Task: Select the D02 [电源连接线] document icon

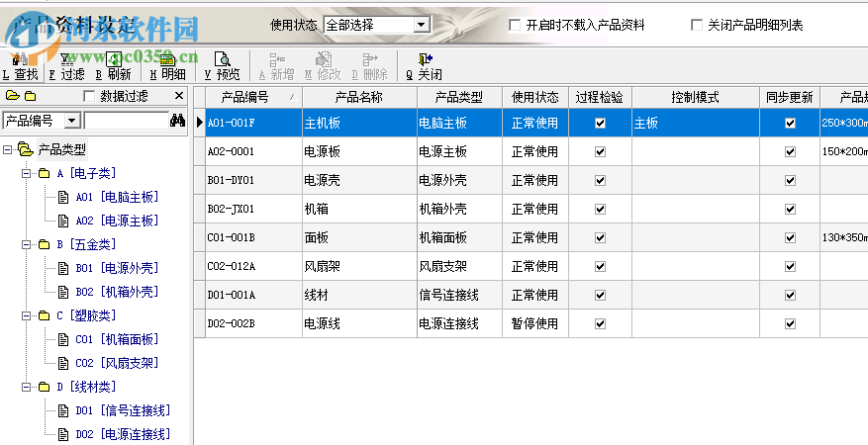Action: click(63, 434)
